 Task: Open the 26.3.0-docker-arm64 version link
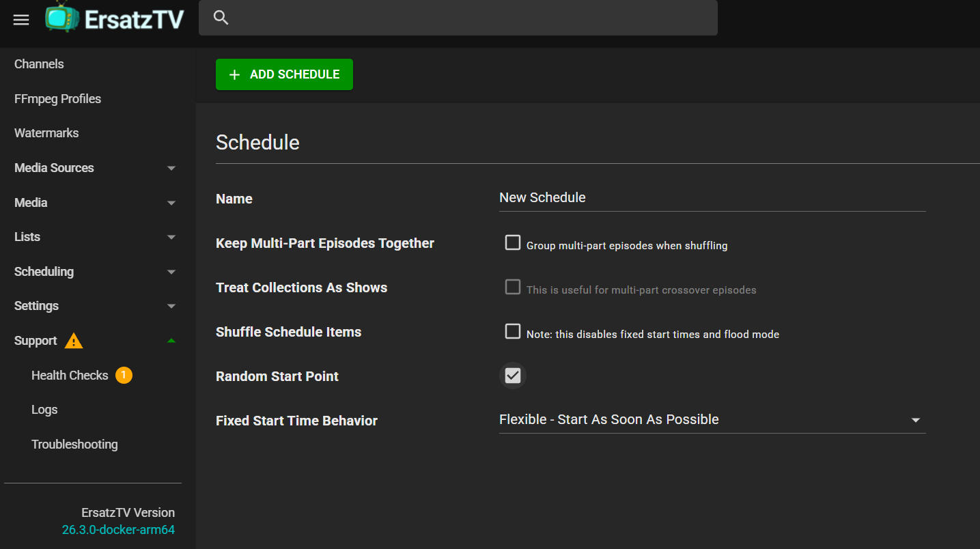tap(118, 530)
